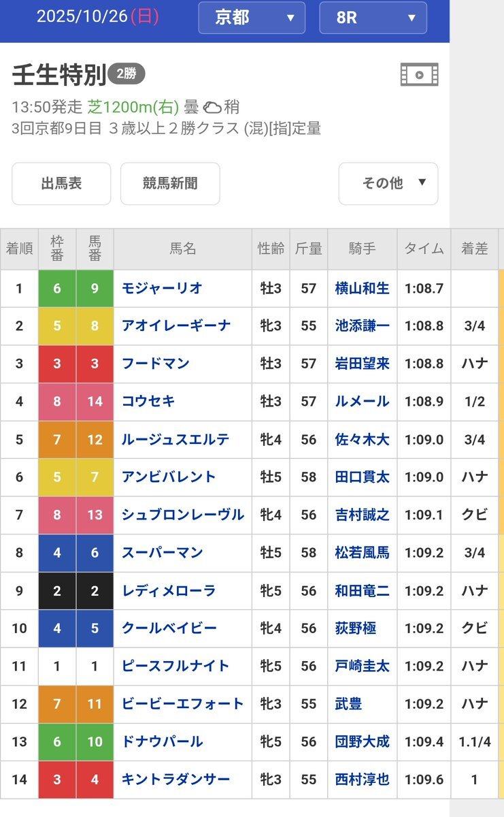Open horse シュブロンレーヴル page
504x817 pixels.
pos(182,515)
